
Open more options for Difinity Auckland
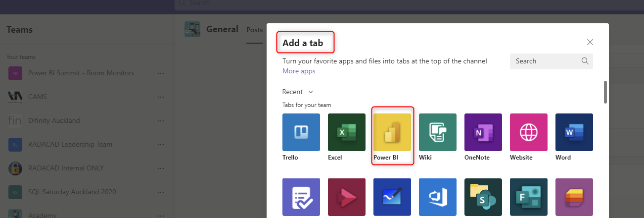click(x=160, y=120)
